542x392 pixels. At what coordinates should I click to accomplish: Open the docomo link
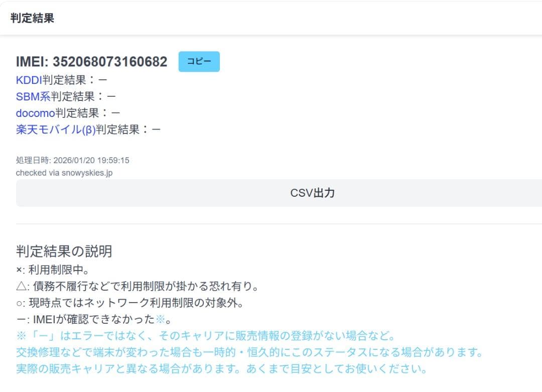click(35, 113)
